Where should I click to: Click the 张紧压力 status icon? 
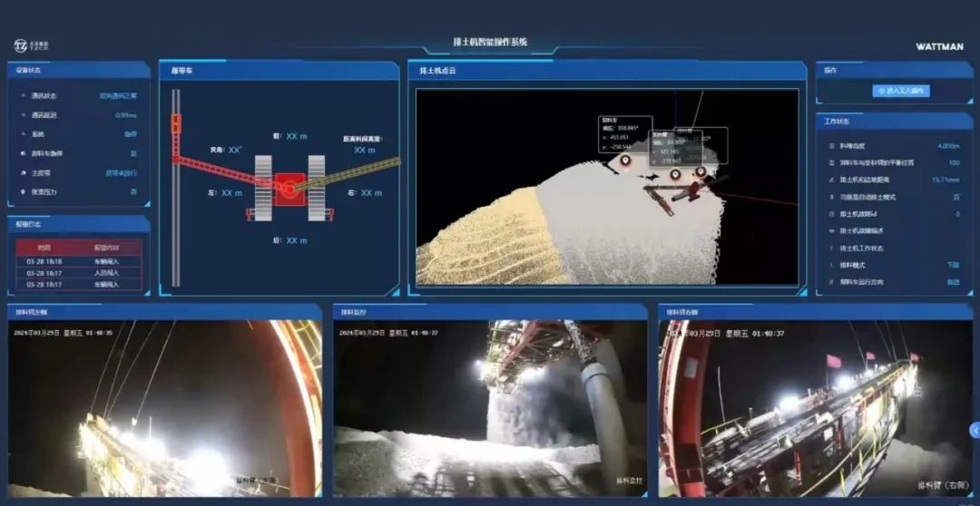(22, 192)
